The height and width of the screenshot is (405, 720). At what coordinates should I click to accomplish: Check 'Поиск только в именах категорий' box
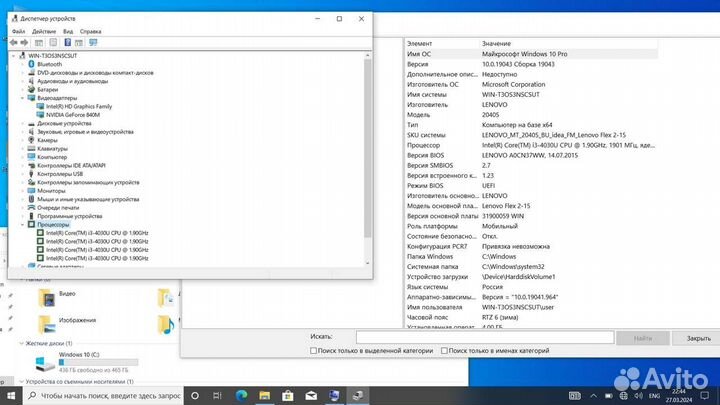444,351
